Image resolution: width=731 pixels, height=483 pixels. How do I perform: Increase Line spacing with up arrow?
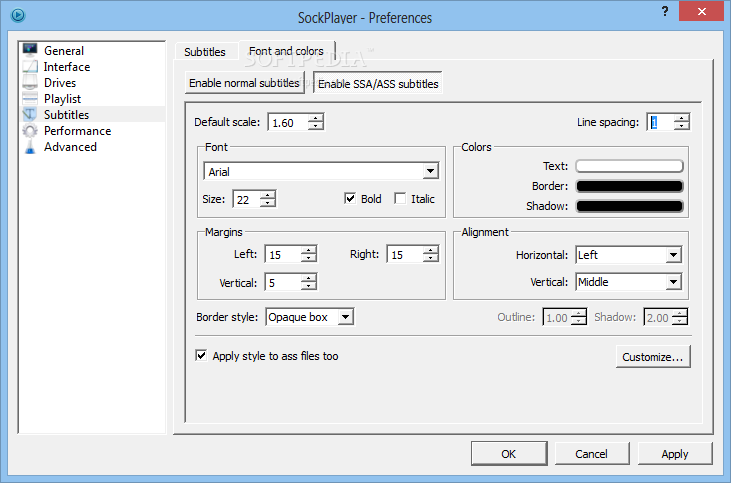click(x=682, y=118)
